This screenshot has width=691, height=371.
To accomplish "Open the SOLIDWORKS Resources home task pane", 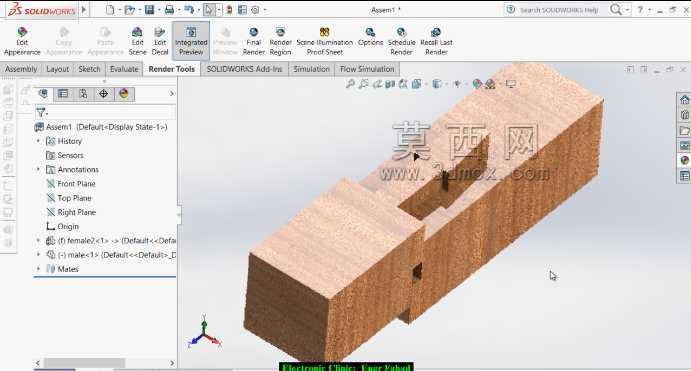I will click(684, 100).
